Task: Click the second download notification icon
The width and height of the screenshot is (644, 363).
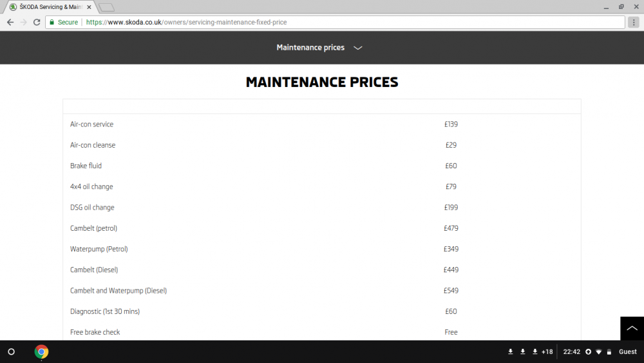Action: tap(523, 352)
